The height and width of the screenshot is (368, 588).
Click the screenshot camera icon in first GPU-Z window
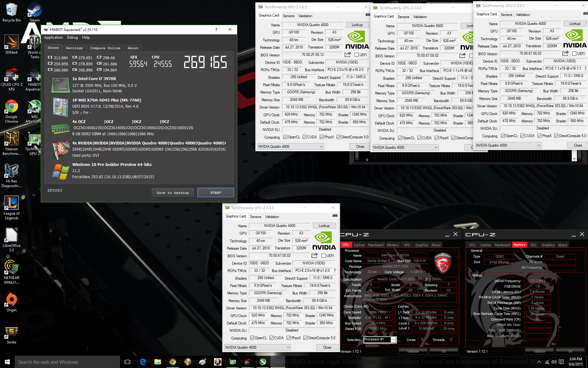(x=367, y=15)
